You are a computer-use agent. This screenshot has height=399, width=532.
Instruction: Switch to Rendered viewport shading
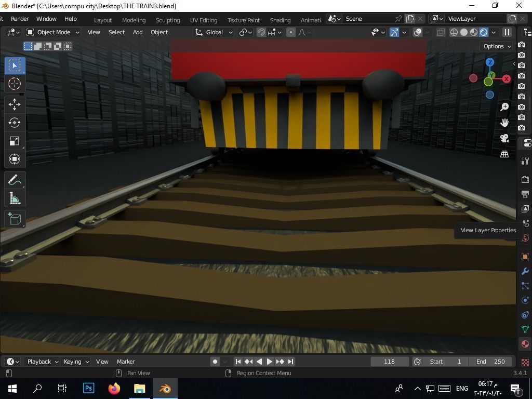(x=484, y=32)
